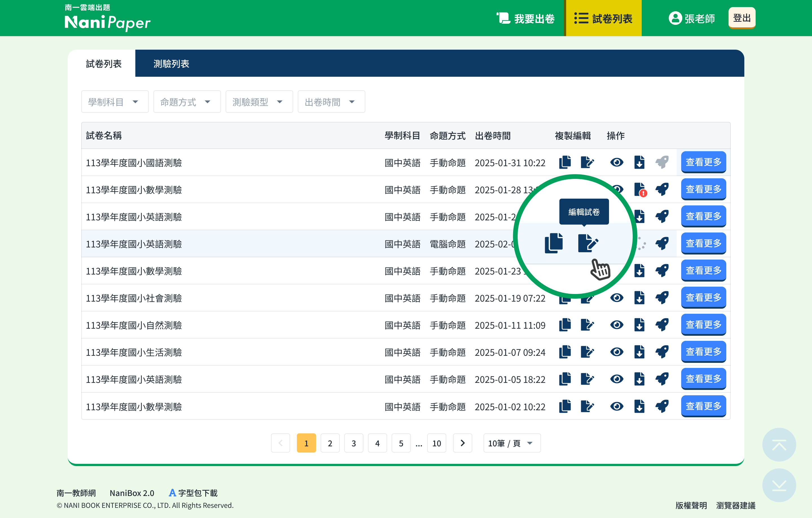The width and height of the screenshot is (812, 518).
Task: Go to page 2 of results
Action: point(330,443)
